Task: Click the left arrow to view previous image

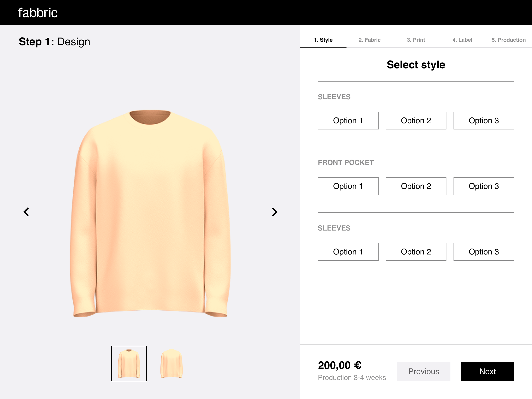Action: [x=26, y=212]
